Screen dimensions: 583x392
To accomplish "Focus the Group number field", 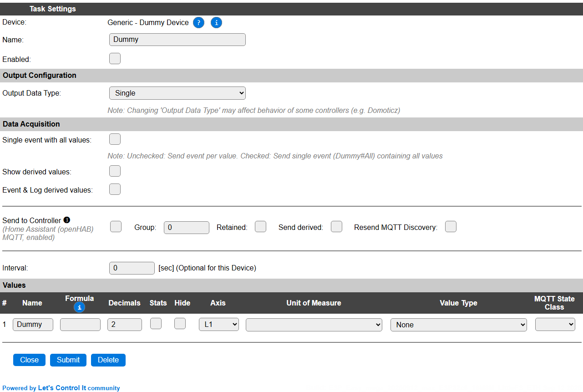I will (x=187, y=227).
